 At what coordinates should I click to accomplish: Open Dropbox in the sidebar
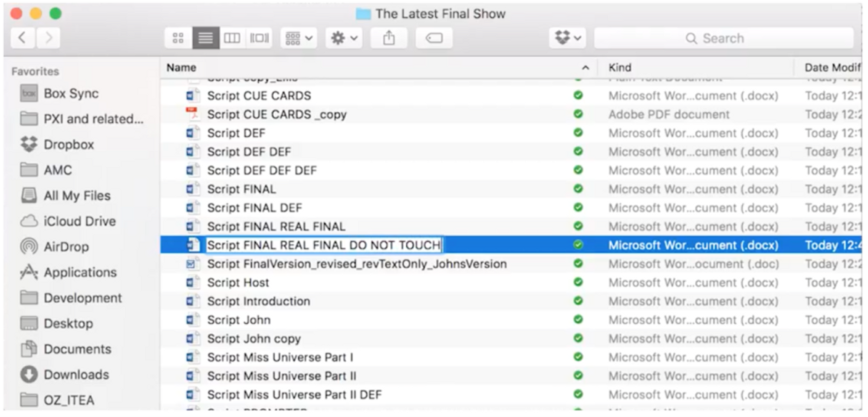pos(57,144)
